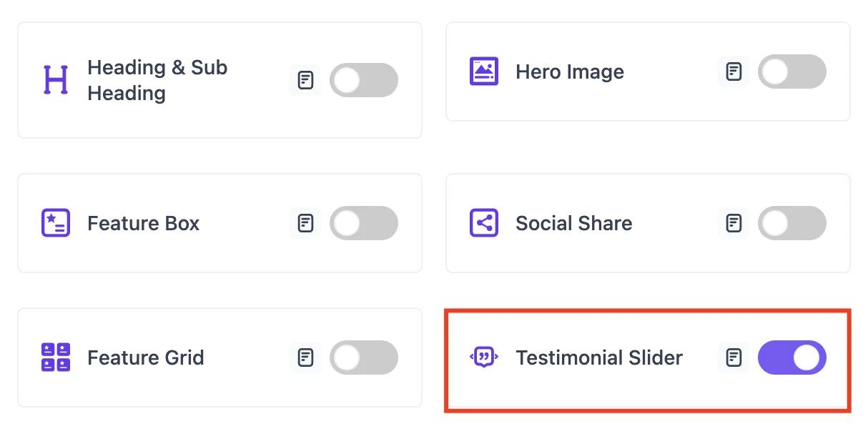Open documentation for Testimonial Slider
Image resolution: width=868 pixels, height=429 pixels.
[x=733, y=357]
